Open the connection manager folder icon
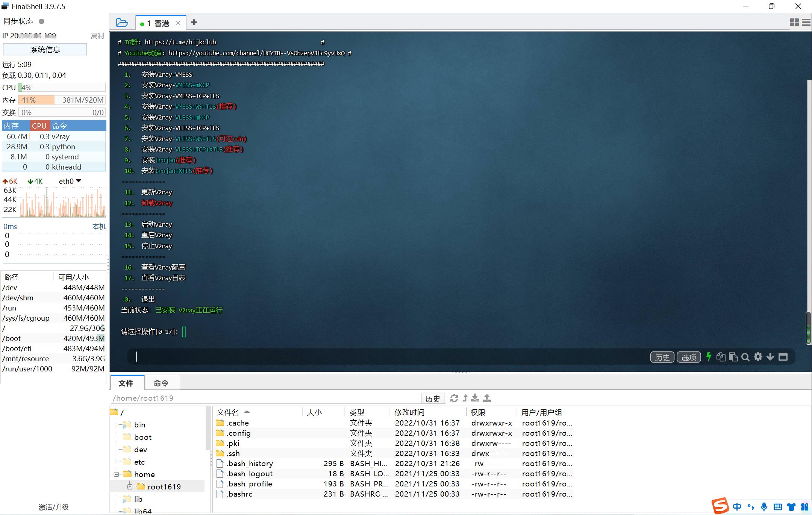Screen dimensions: 812x515 coord(122,23)
